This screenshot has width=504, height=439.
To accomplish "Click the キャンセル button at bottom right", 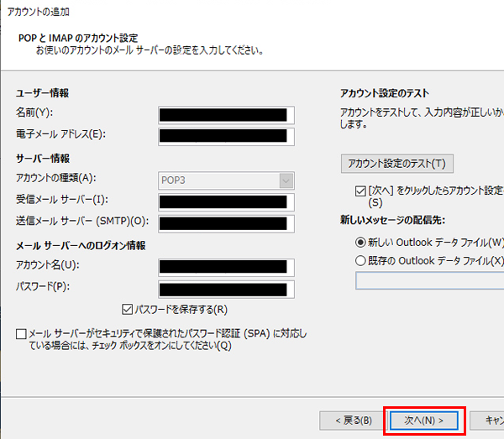I will click(x=489, y=419).
